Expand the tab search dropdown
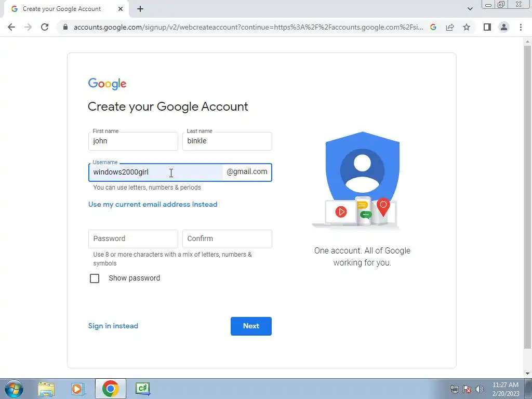Image resolution: width=532 pixels, height=399 pixels. [x=470, y=9]
